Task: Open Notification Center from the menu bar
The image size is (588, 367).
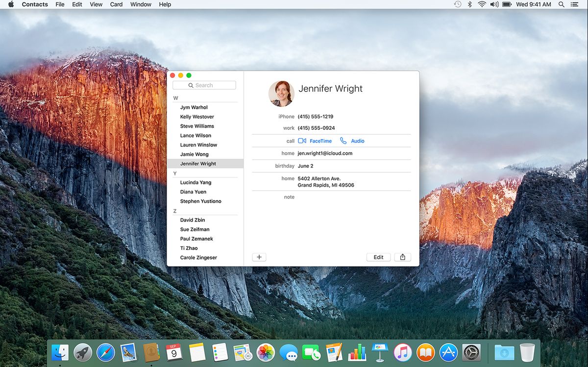Action: pos(575,4)
